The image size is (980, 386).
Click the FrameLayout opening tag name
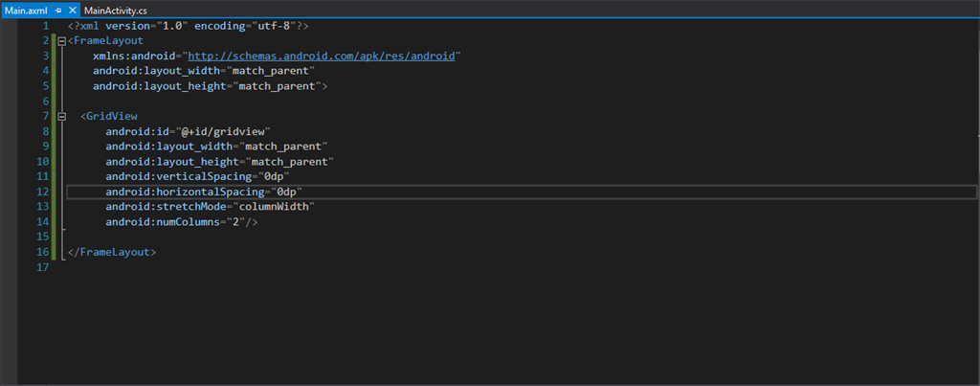[109, 41]
